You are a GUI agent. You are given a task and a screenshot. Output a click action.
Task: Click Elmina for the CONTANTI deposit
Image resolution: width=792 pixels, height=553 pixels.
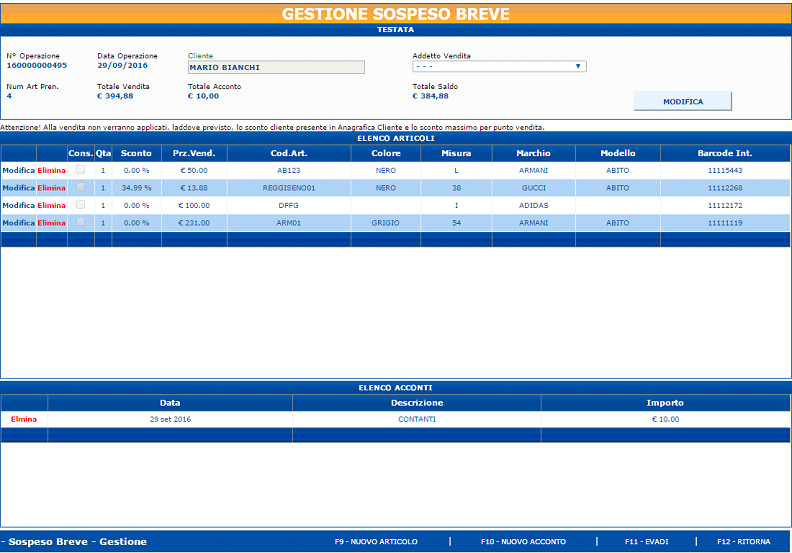pos(24,419)
